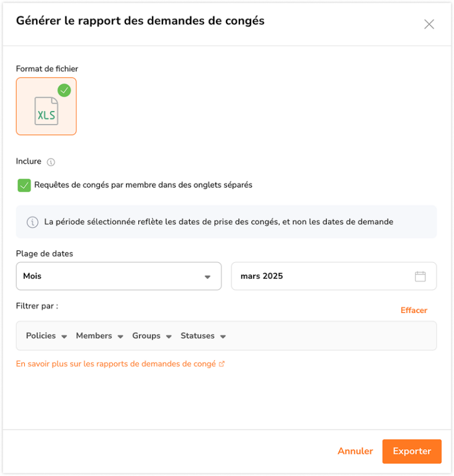Click the green checkmark badge on XLS
Viewport: 454px width, 476px height.
(x=64, y=90)
